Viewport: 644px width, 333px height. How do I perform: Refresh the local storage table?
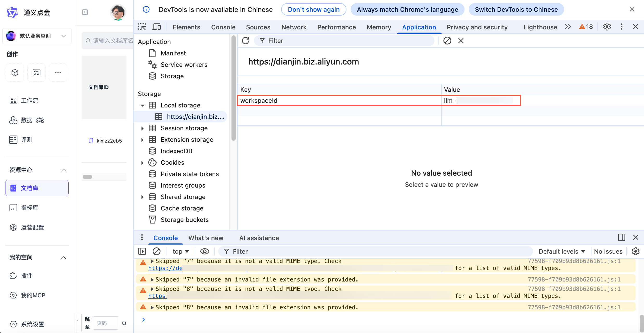coord(246,41)
